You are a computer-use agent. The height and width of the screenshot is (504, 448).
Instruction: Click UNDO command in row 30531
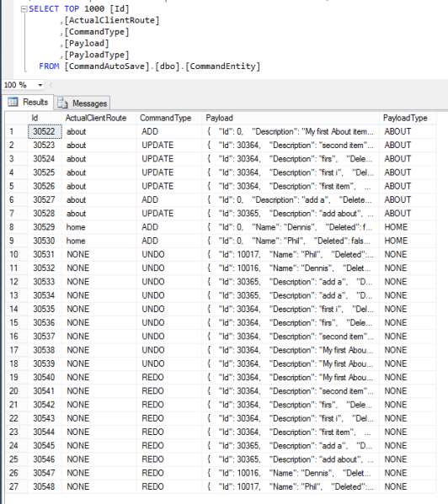click(x=169, y=255)
